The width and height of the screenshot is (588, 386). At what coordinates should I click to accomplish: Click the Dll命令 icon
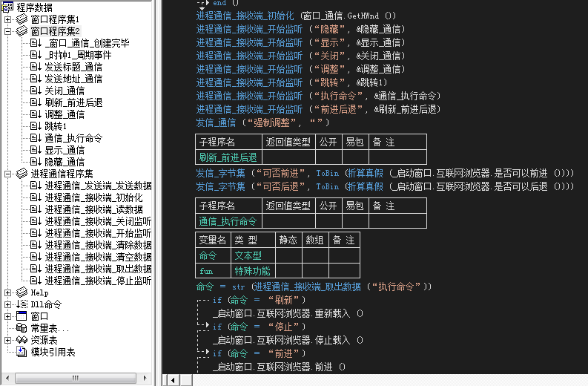22,304
